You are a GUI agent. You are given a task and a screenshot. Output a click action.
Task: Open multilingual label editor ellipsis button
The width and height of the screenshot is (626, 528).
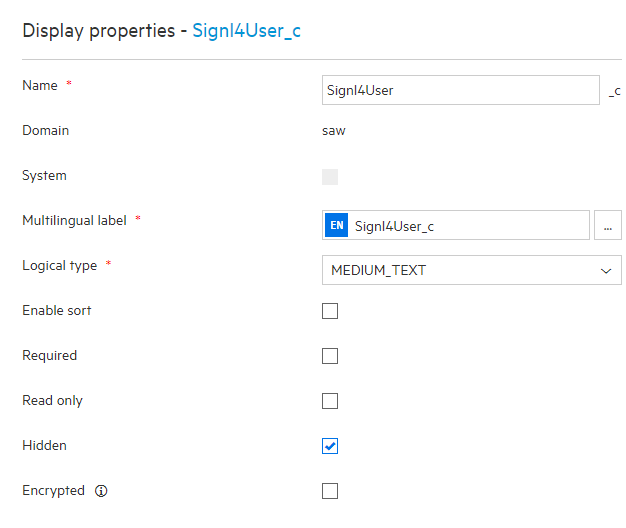coord(608,225)
